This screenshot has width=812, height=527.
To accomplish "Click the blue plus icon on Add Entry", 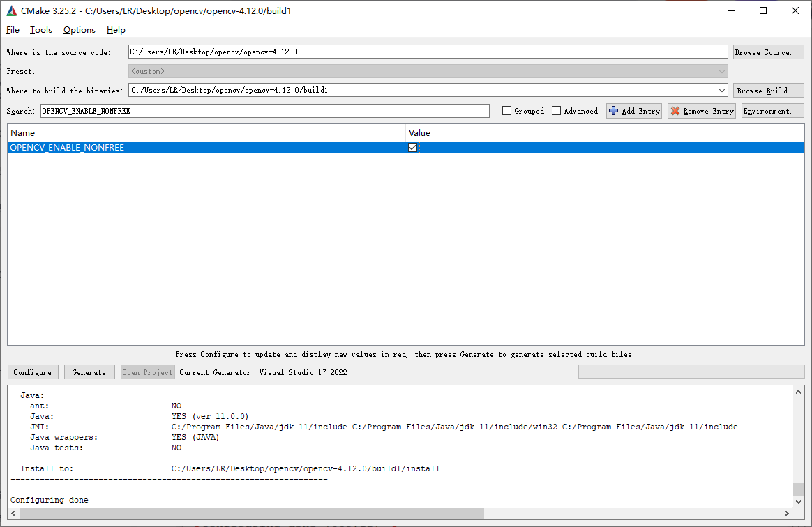I will [x=614, y=111].
